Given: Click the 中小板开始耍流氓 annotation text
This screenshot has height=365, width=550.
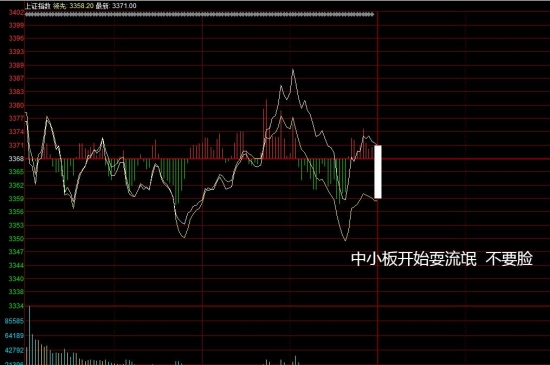Looking at the screenshot, I should coord(414,259).
